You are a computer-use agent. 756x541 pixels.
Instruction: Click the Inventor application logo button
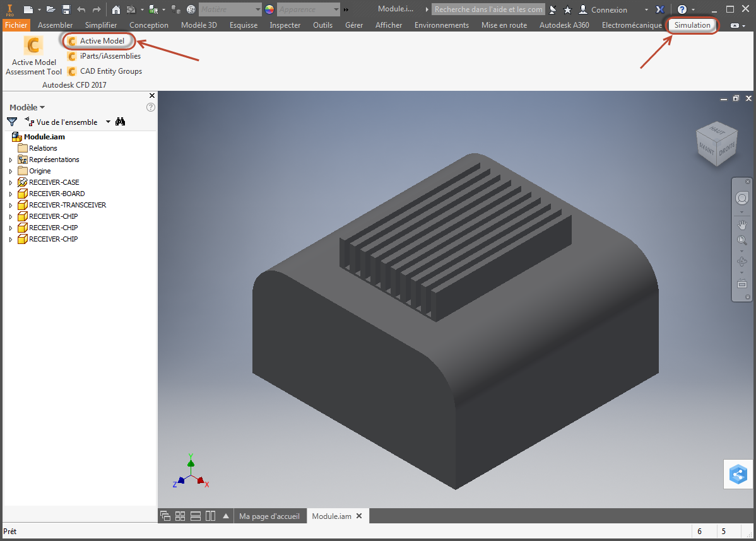coord(9,9)
